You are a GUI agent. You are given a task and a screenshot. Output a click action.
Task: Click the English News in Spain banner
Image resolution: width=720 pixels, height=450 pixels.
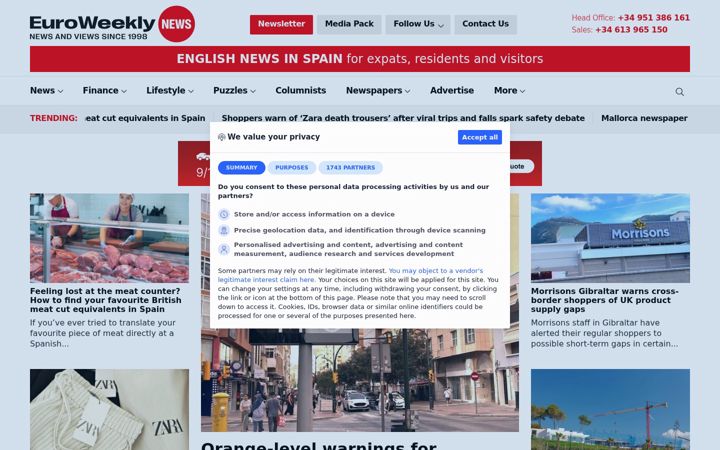[360, 59]
